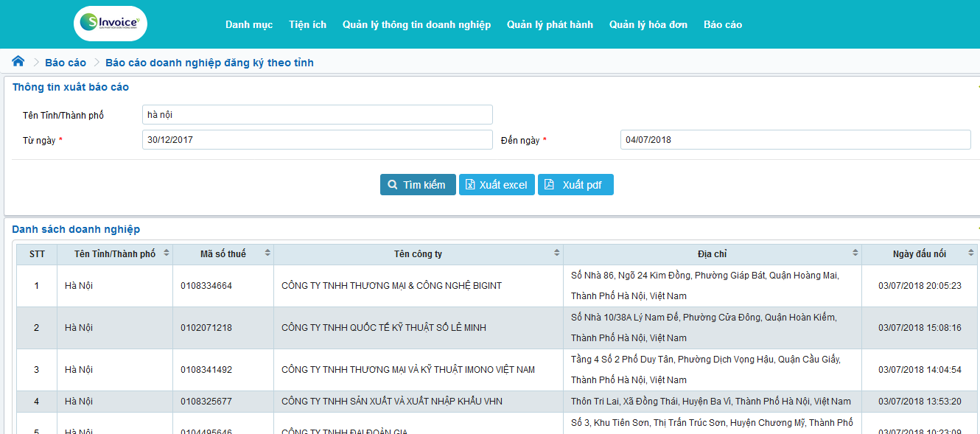Viewport: 980px width, 434px height.
Task: Focus the Tên Tỉnh/Thành phố input field
Action: (x=317, y=115)
